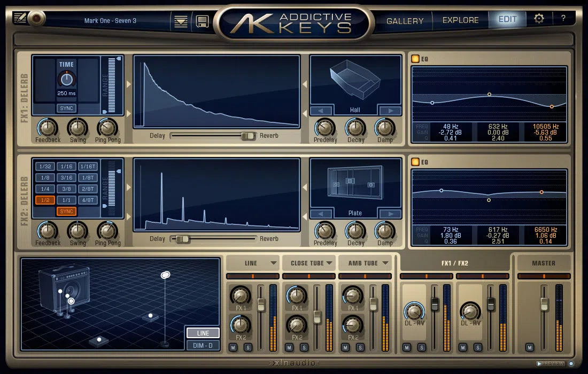
Task: Mute the LINE mixer channel
Action: click(x=234, y=347)
